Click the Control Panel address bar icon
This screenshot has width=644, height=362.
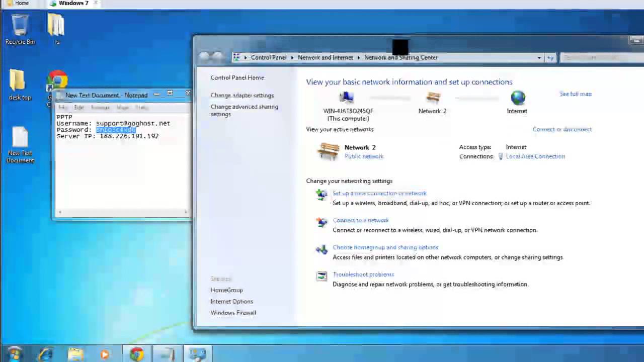pos(236,57)
